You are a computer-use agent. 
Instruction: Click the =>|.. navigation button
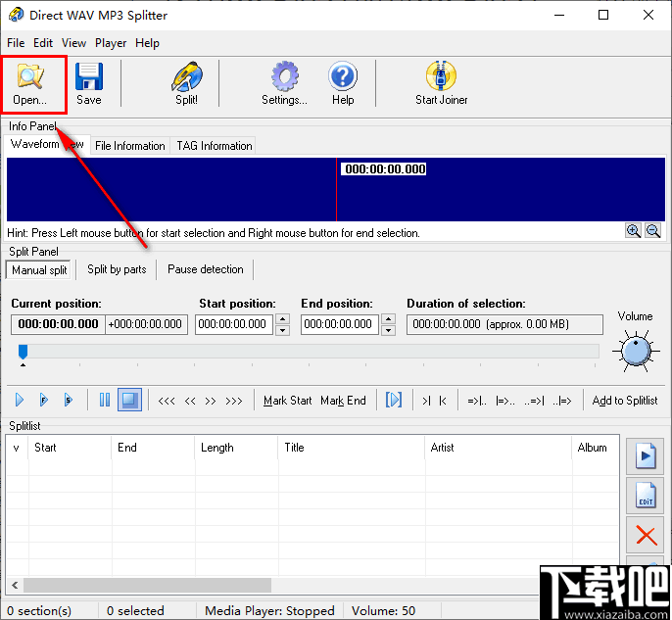(x=477, y=401)
